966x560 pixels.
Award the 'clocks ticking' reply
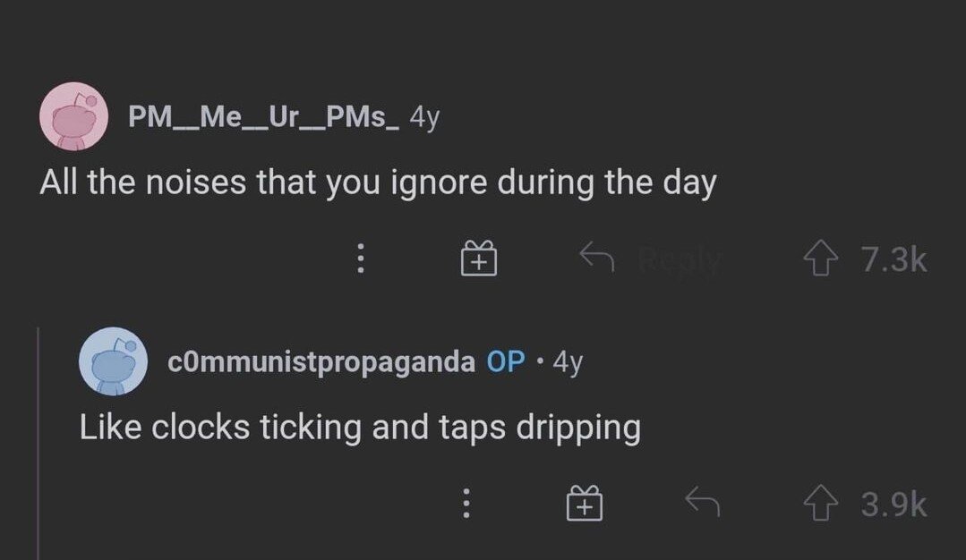coord(582,505)
